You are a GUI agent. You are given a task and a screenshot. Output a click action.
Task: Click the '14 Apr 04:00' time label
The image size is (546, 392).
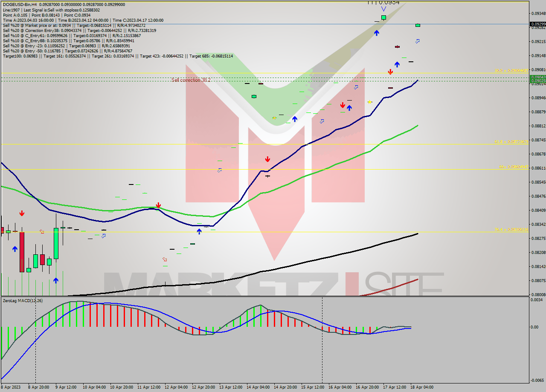258,387
